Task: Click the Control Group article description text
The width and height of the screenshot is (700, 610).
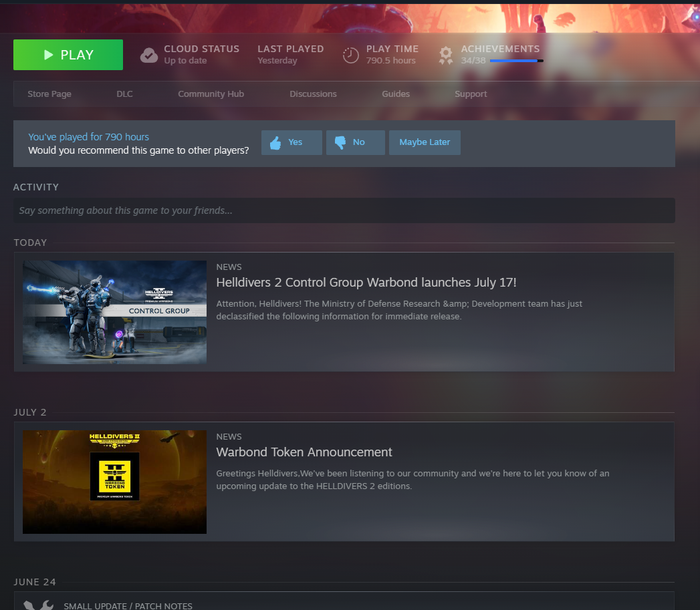Action: (399, 310)
